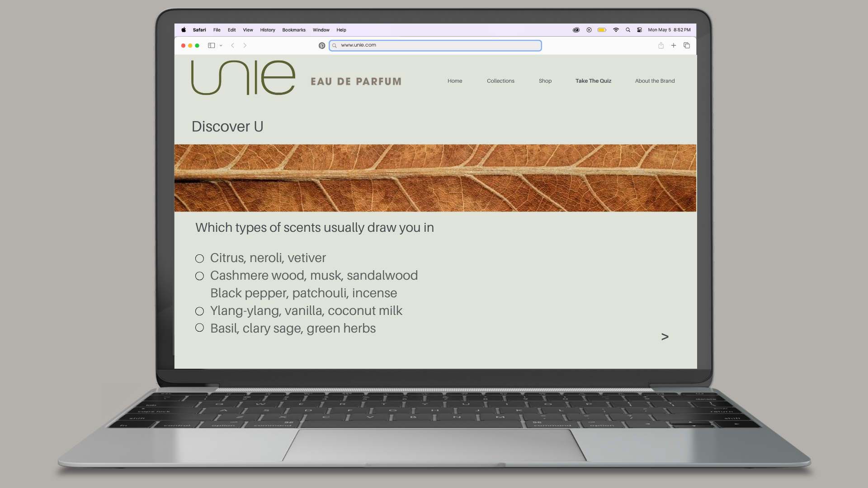Viewport: 868px width, 488px height.
Task: Click the search magnifier in address bar
Action: click(335, 46)
